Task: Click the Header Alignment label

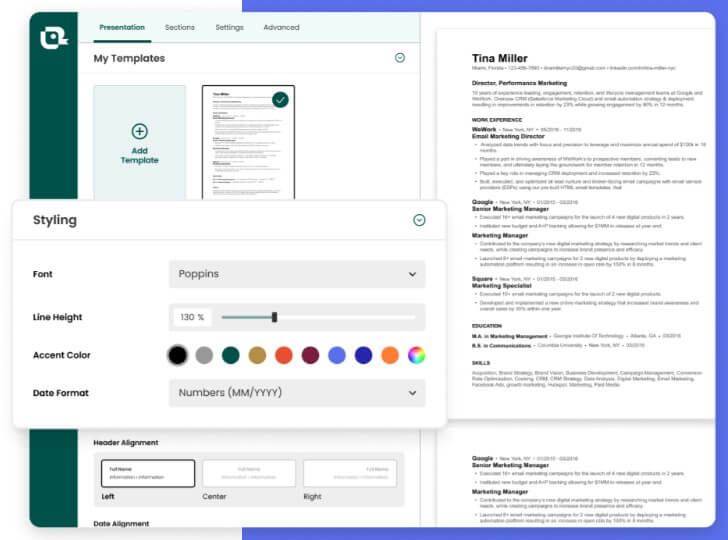Action: (126, 443)
